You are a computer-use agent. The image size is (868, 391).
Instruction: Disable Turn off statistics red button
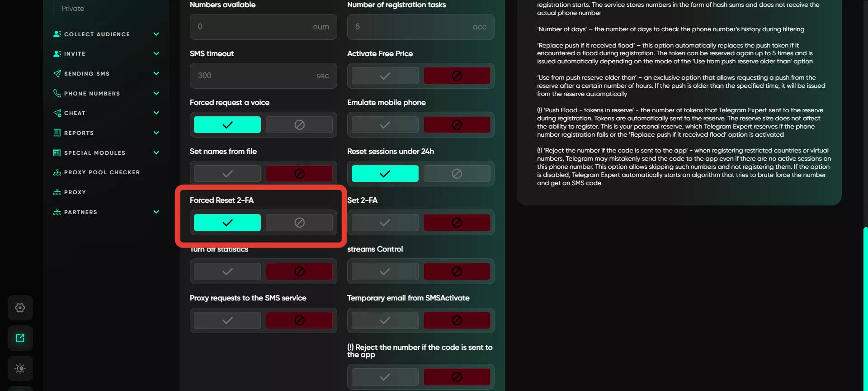click(x=299, y=271)
